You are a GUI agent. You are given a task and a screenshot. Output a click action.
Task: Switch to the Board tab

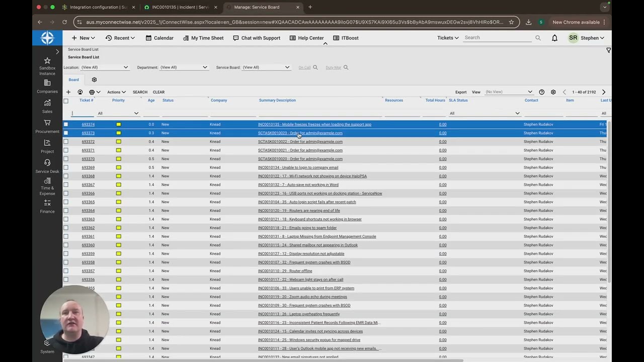74,79
